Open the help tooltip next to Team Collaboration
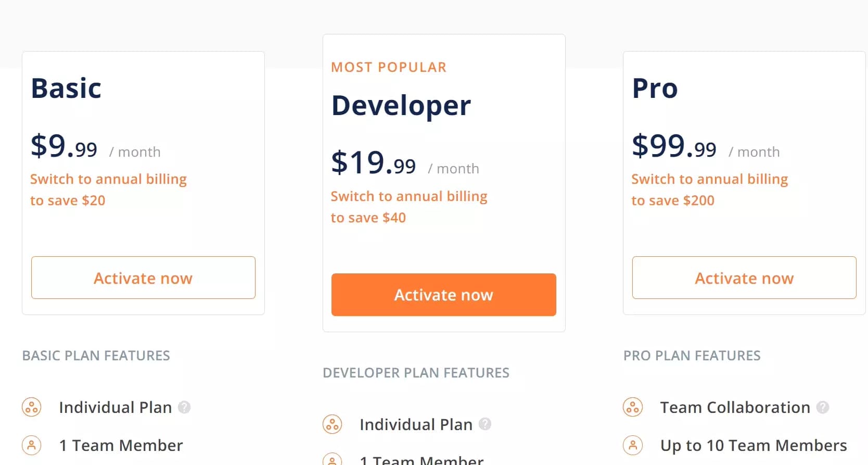The width and height of the screenshot is (868, 465). tap(823, 407)
